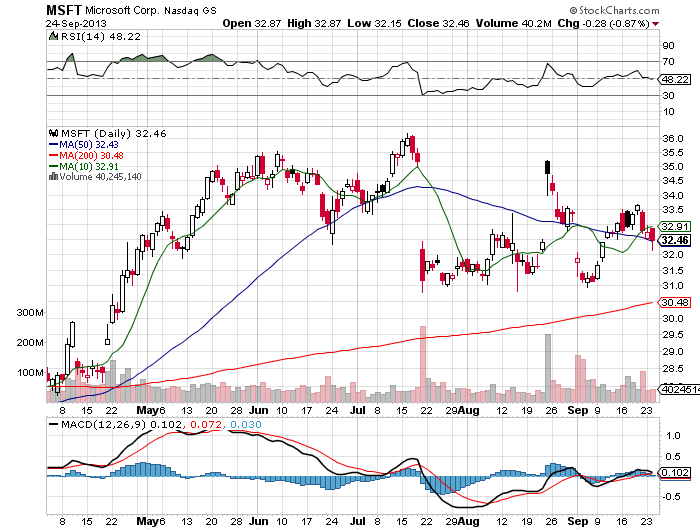Click the 32.46 bold price tag
Screen dimensions: 700x530
[675, 241]
